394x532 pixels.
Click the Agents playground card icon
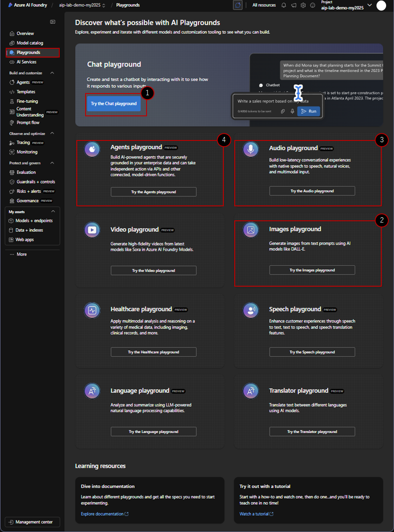(92, 149)
